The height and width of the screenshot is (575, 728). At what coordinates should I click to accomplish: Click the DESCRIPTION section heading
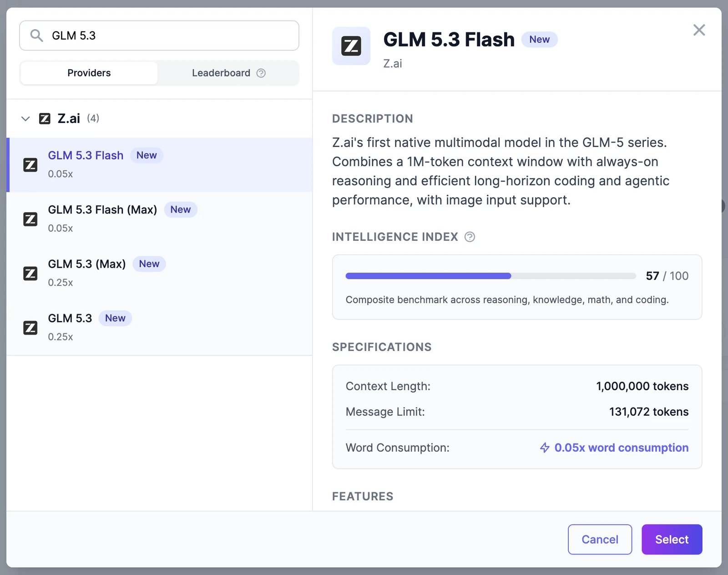click(x=373, y=119)
